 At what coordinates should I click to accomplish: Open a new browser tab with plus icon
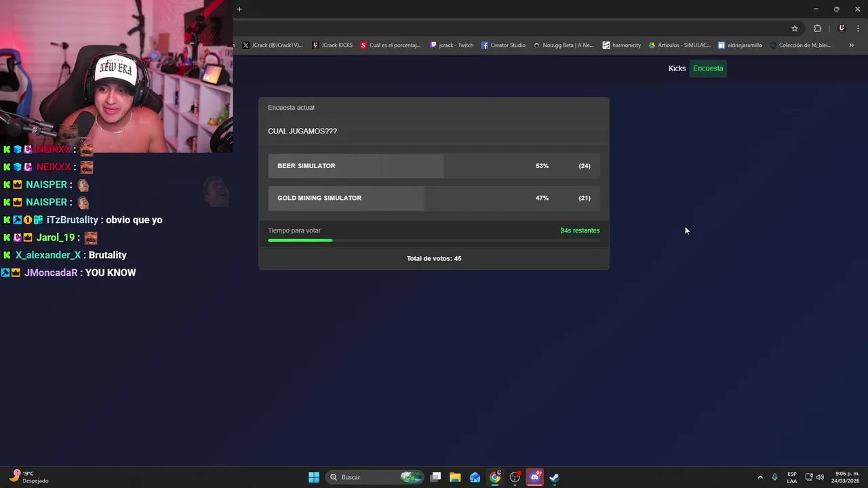pos(239,9)
